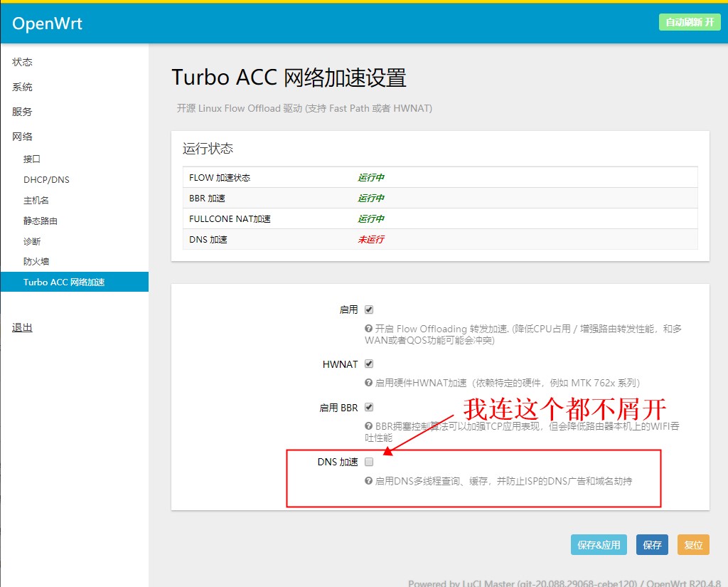Click the blue 保存 button
Image resolution: width=728 pixels, height=587 pixels.
[652, 545]
